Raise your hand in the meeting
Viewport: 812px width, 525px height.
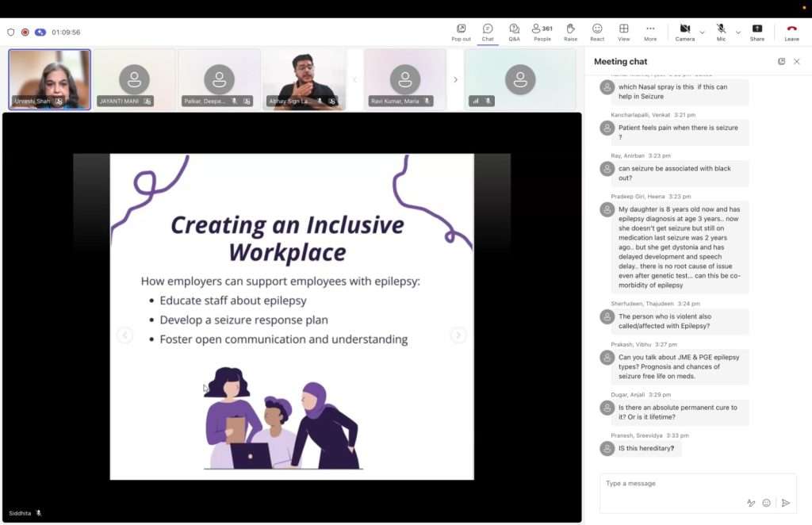tap(570, 32)
